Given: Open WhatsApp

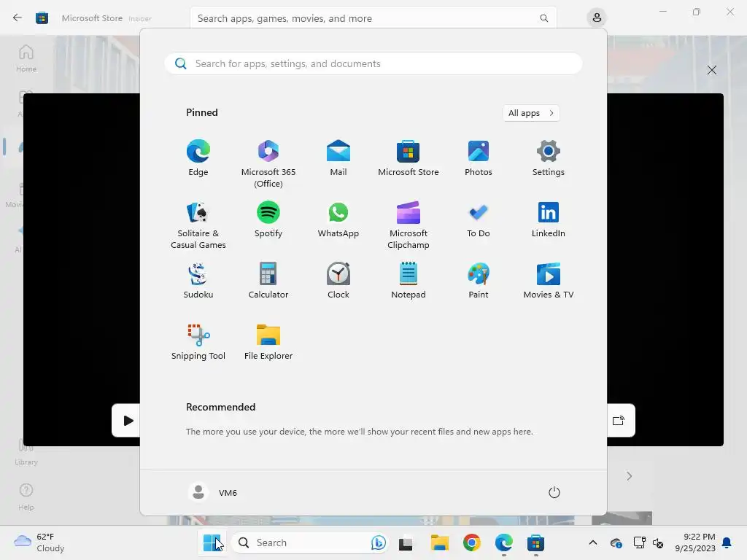Looking at the screenshot, I should click(x=338, y=219).
